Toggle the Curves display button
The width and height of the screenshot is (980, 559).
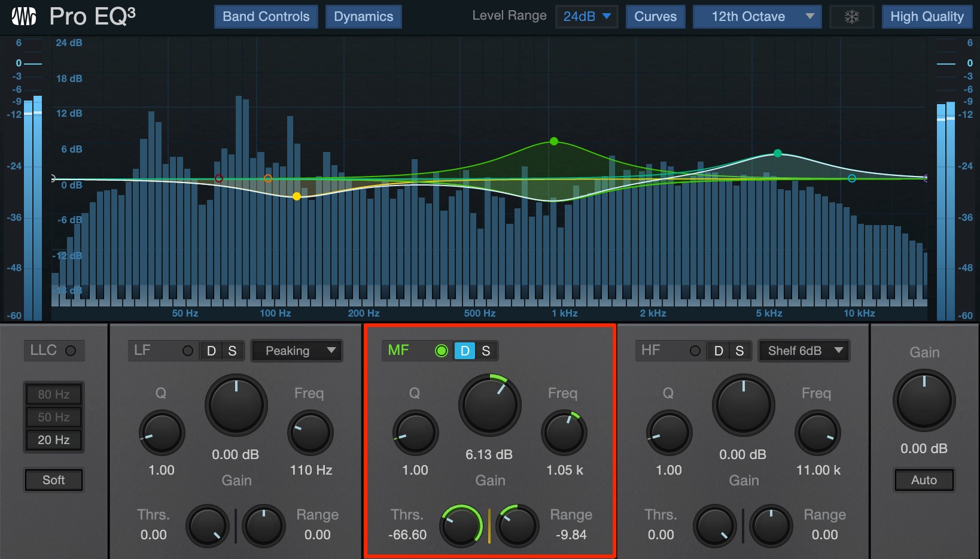[656, 17]
